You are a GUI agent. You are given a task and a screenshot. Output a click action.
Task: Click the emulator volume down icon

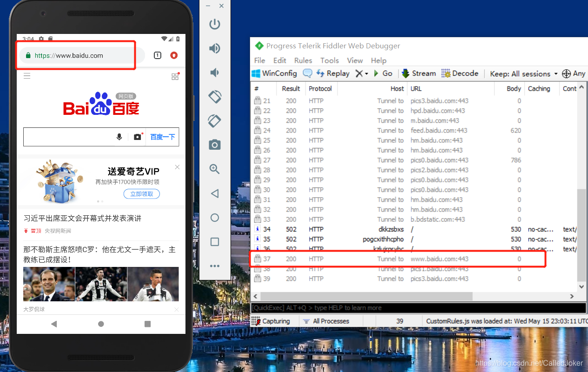pyautogui.click(x=214, y=73)
